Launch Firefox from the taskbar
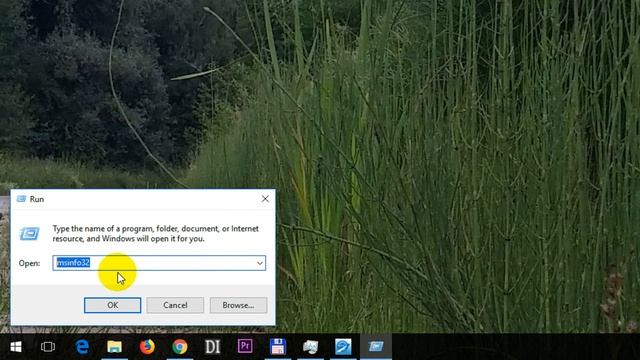Viewport: 640px width, 360px height. tap(147, 347)
